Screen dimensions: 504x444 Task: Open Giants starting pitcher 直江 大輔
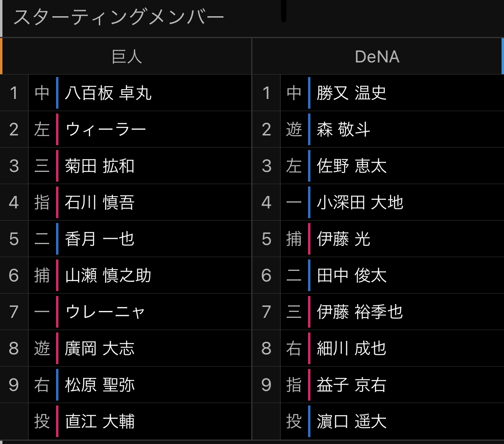point(99,421)
